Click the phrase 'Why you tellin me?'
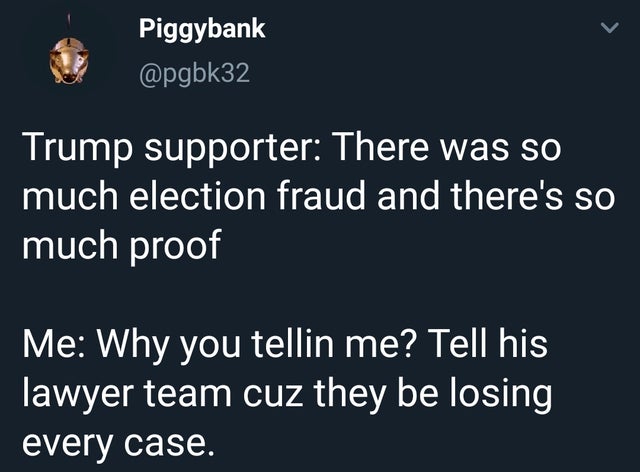Viewport: 640px width, 472px height. pyautogui.click(x=255, y=345)
